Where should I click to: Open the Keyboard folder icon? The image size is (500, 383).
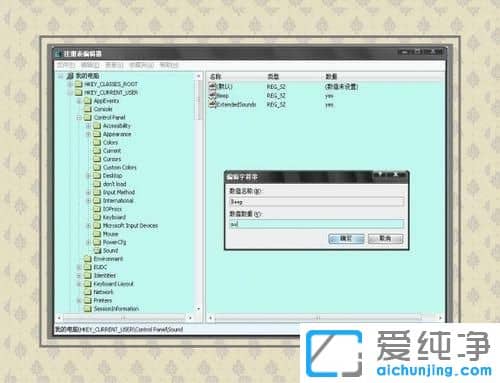click(x=97, y=217)
